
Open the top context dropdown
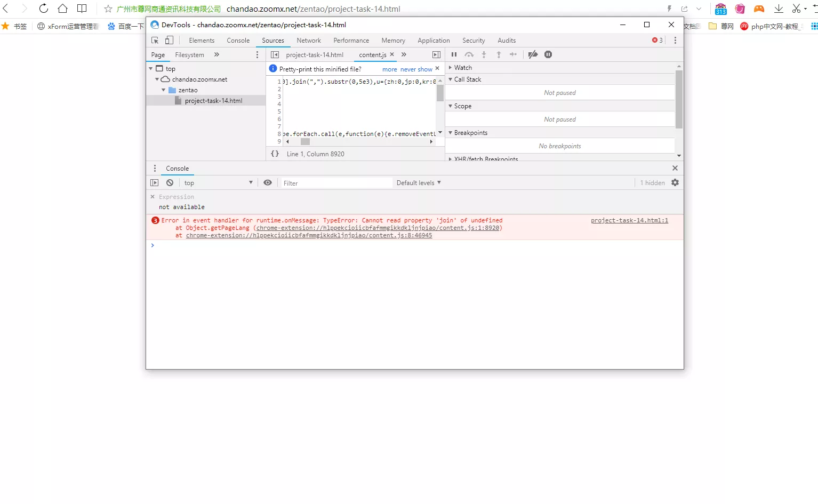[x=218, y=182]
